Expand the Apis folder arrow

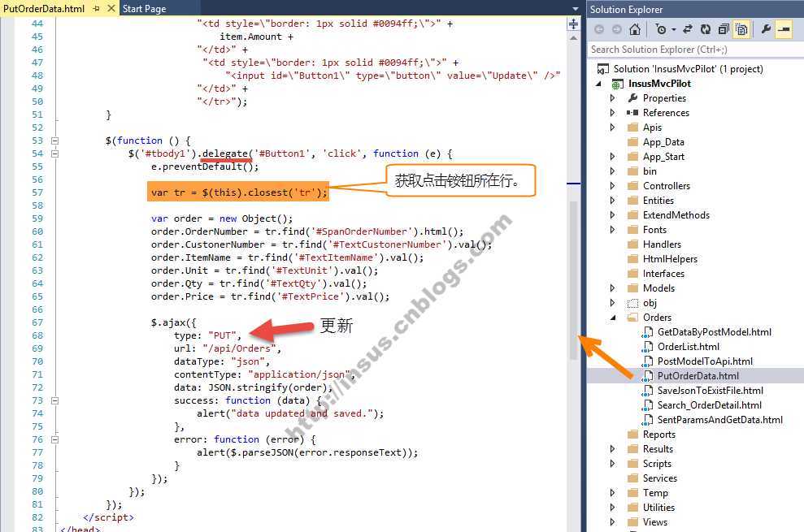coord(612,127)
